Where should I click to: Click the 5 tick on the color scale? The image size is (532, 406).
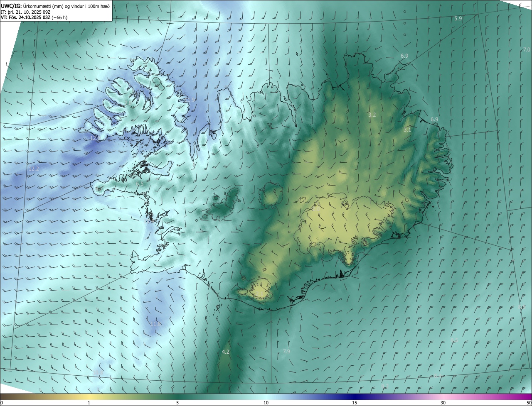(x=177, y=403)
